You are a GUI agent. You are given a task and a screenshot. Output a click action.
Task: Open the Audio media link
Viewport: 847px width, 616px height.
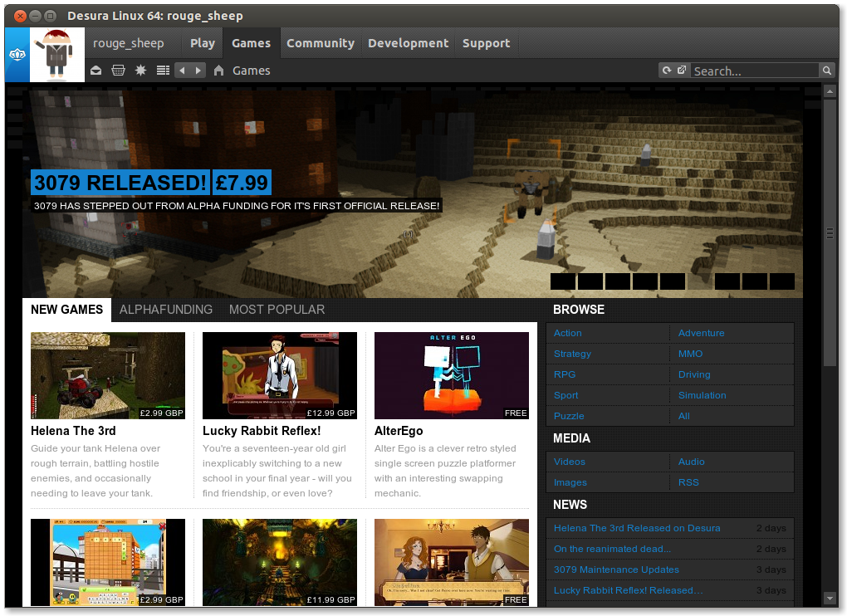[x=692, y=462]
